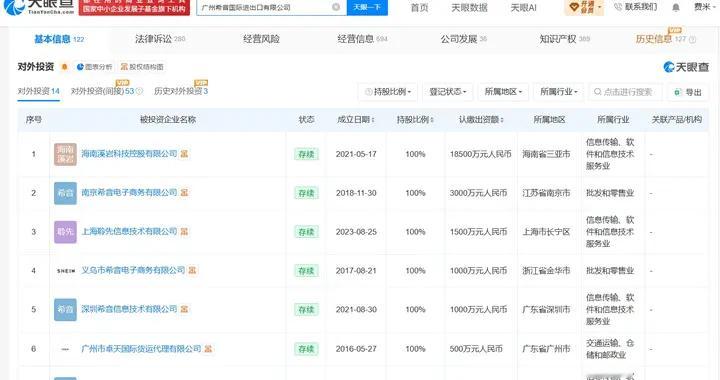Viewport: 720px width, 380px height.
Task: Open 海南溪岩科技控股有限公司 company link
Action: point(129,154)
